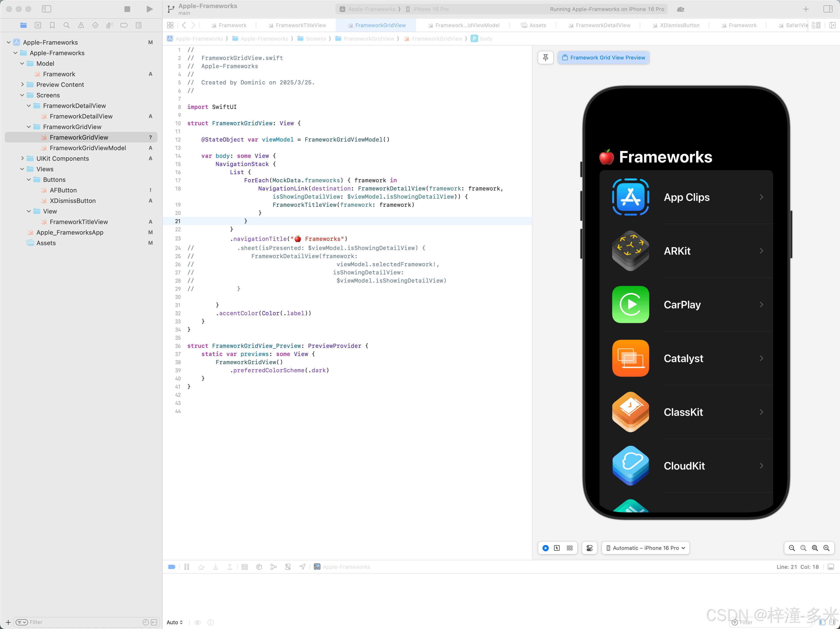
Task: Collapse the Apple-Frameworks project root
Action: (x=9, y=42)
